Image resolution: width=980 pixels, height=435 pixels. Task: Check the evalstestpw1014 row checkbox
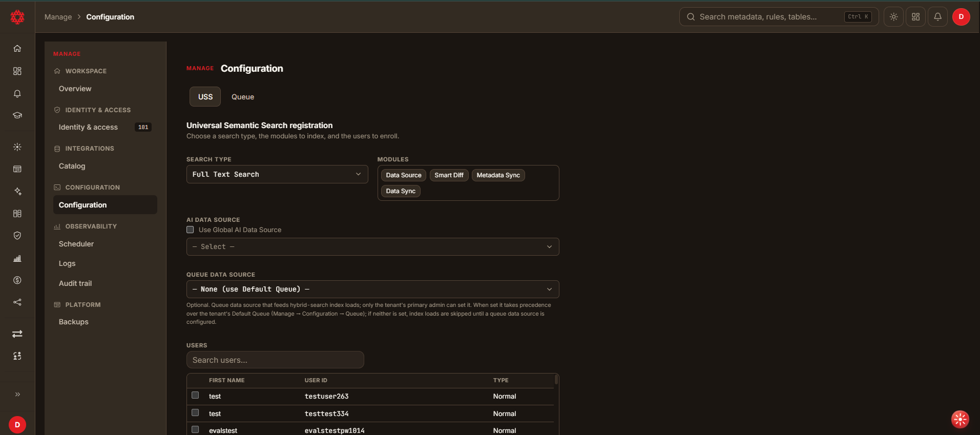(x=195, y=429)
